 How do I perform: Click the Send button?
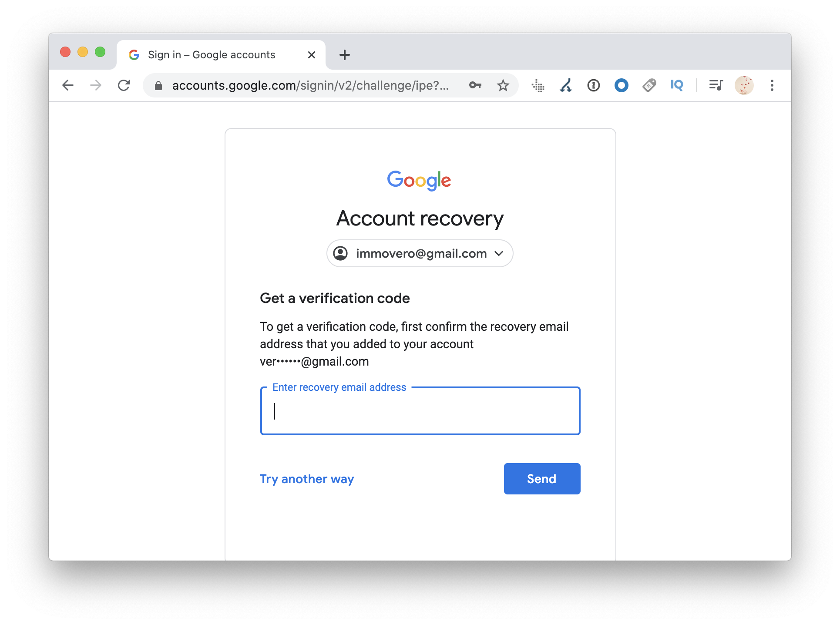point(542,479)
